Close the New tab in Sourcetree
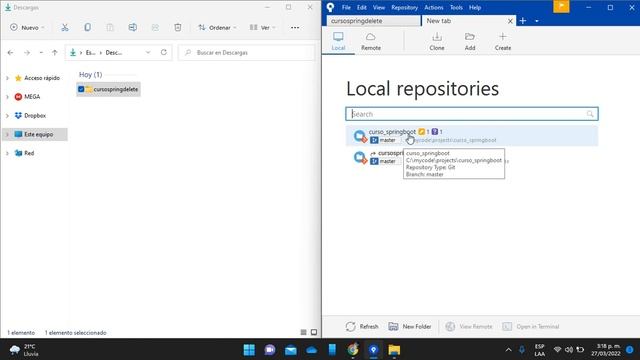Image resolution: width=640 pixels, height=360 pixels. [x=510, y=21]
